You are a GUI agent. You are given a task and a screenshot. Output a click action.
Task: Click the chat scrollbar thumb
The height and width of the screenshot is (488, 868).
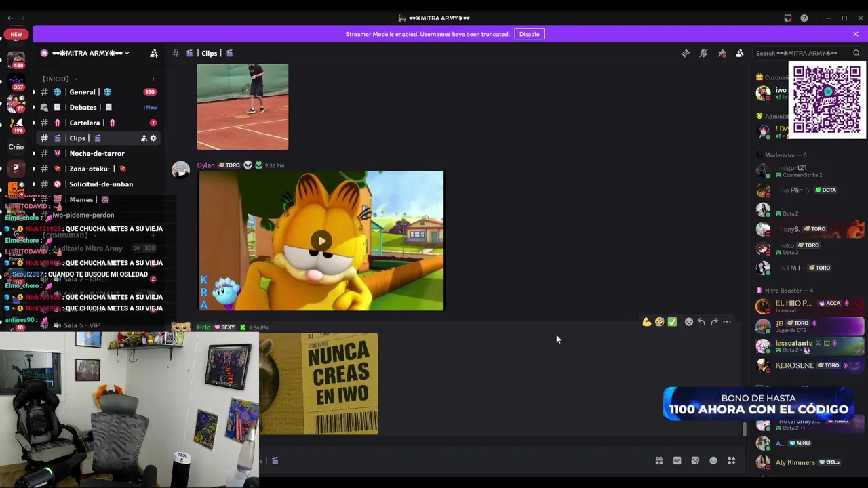[745, 429]
